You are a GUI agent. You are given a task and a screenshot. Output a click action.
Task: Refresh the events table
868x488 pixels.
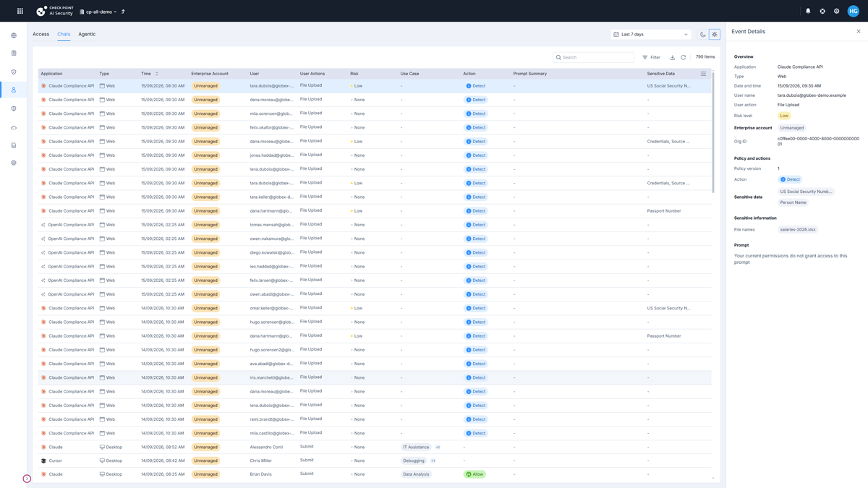tap(683, 57)
